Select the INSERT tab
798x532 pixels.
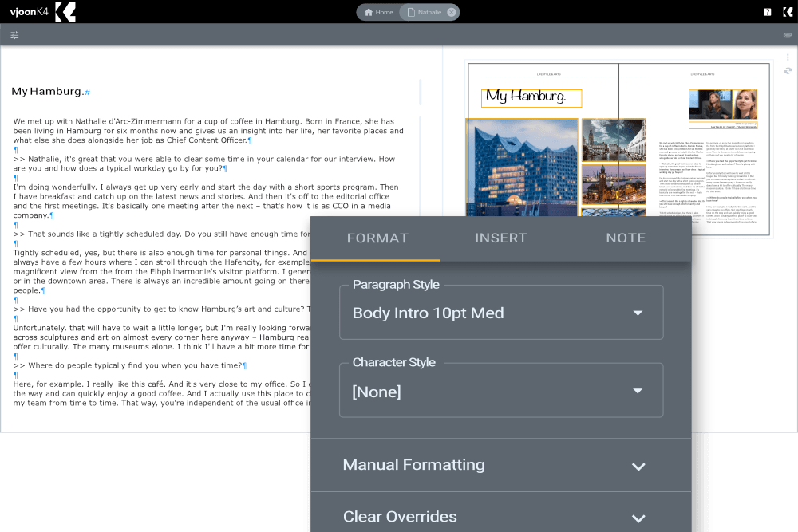pos(501,238)
